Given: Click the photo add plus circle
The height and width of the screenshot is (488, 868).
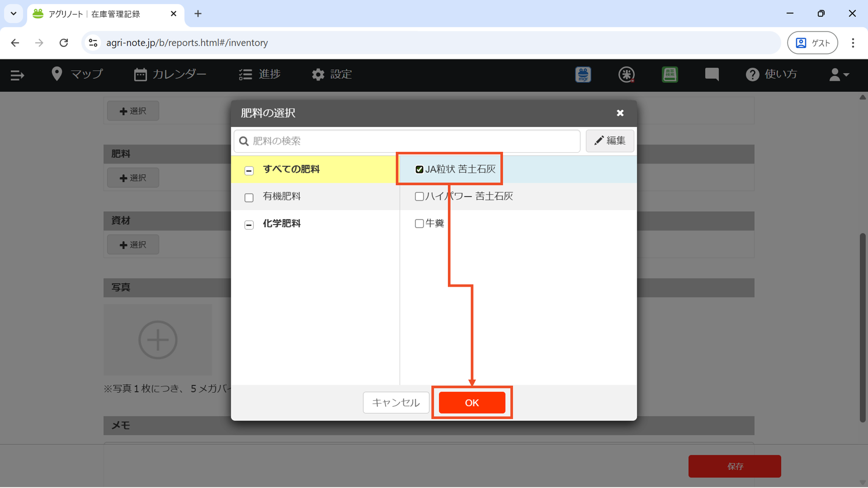Looking at the screenshot, I should (158, 340).
